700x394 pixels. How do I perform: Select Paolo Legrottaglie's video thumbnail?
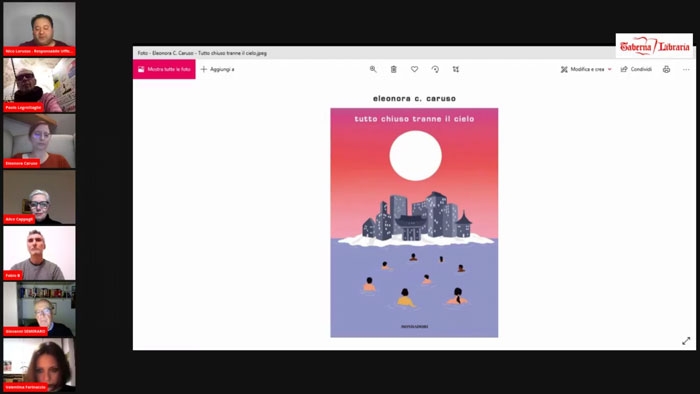click(x=39, y=85)
